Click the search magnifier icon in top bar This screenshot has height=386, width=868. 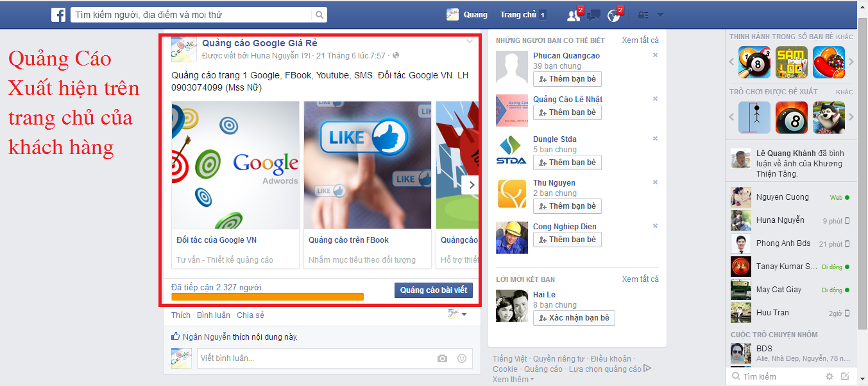[x=319, y=15]
